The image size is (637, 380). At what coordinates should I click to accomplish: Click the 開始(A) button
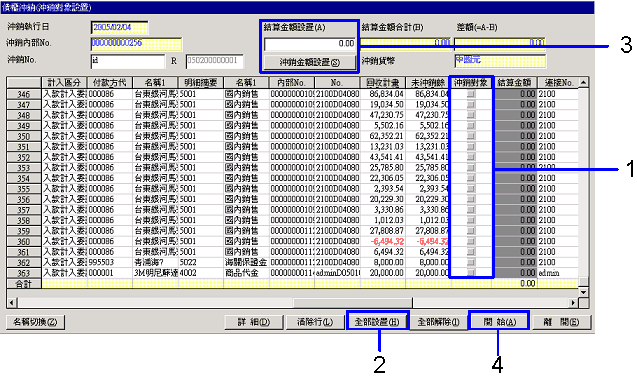[x=499, y=322]
